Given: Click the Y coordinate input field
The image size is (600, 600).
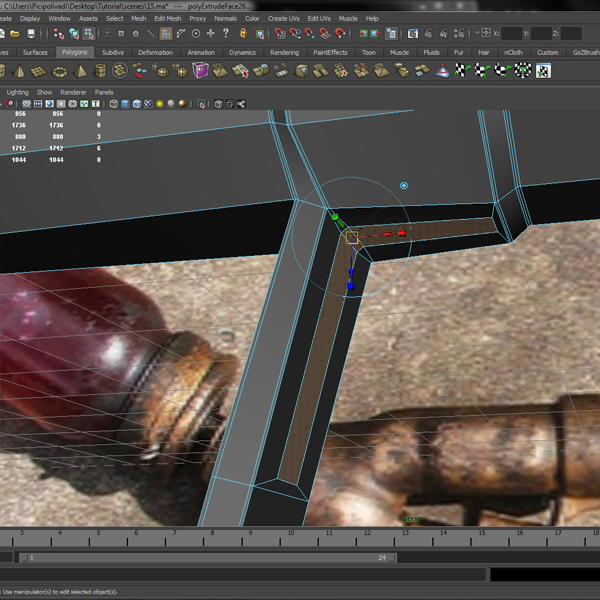Looking at the screenshot, I should (x=541, y=34).
